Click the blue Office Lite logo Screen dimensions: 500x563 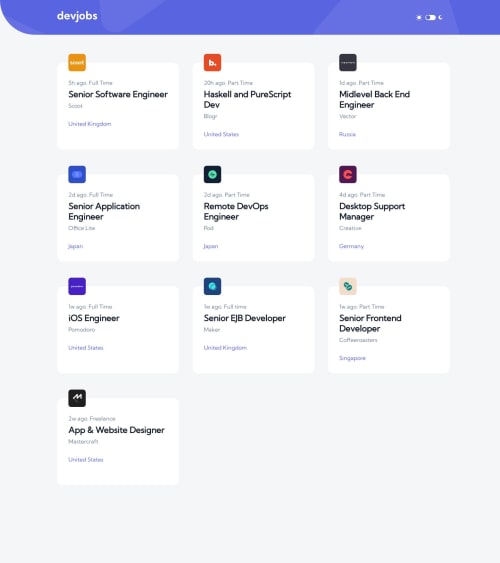pos(77,175)
